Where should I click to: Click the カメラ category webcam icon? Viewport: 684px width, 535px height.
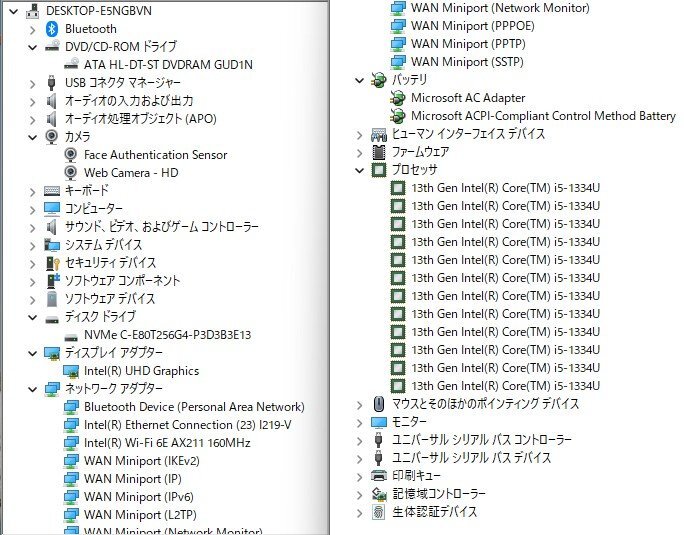point(51,137)
